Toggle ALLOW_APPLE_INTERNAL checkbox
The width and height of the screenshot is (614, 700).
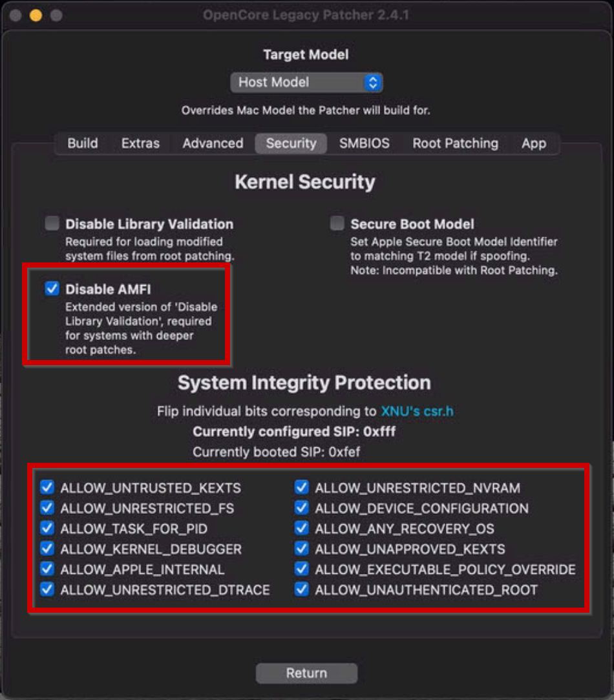(x=47, y=569)
